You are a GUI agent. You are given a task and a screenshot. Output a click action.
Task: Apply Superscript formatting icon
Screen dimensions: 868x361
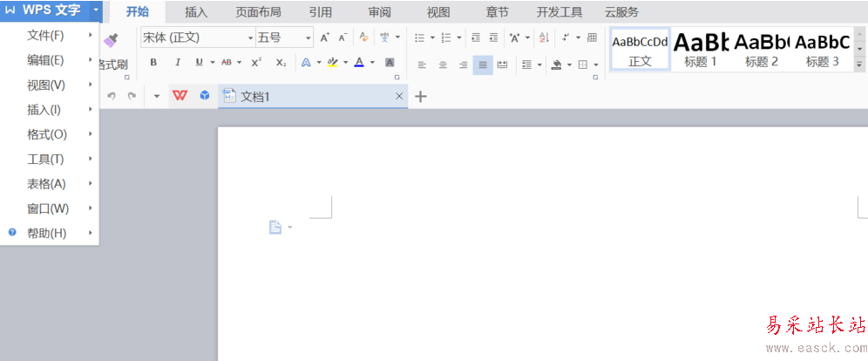pyautogui.click(x=256, y=63)
